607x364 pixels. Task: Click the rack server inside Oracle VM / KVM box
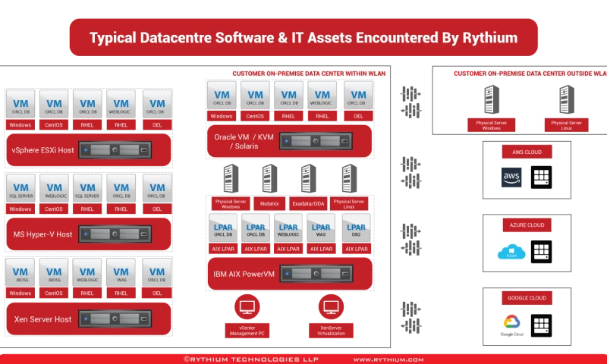pyautogui.click(x=316, y=141)
